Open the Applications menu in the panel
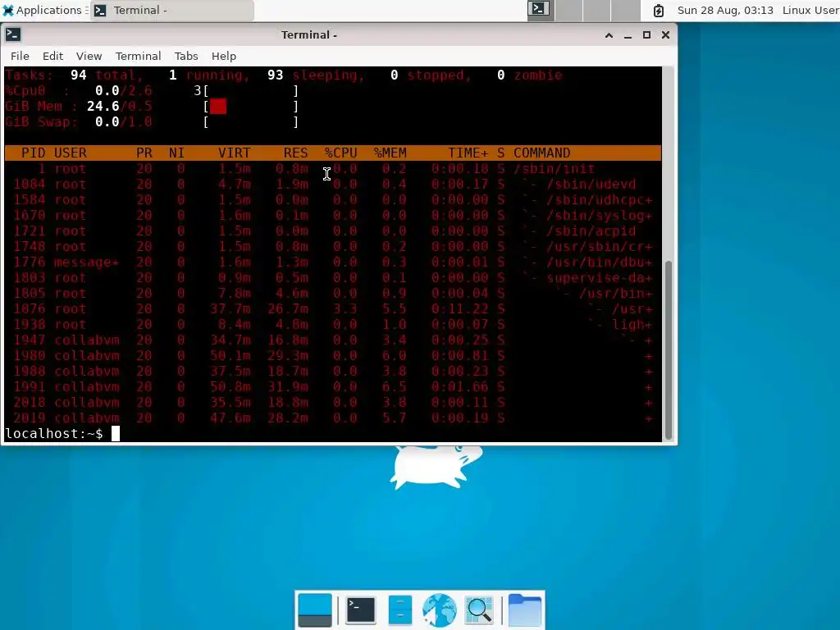This screenshot has height=630, width=840. tap(44, 10)
